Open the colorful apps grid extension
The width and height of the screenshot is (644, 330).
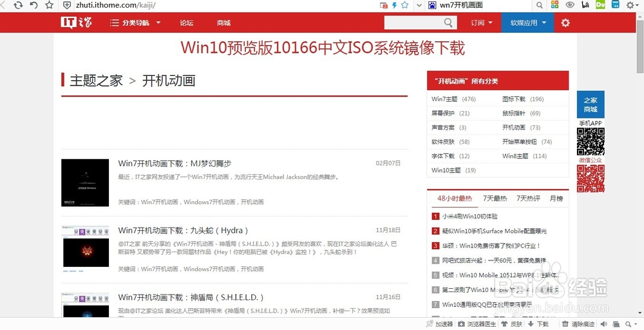tap(555, 5)
